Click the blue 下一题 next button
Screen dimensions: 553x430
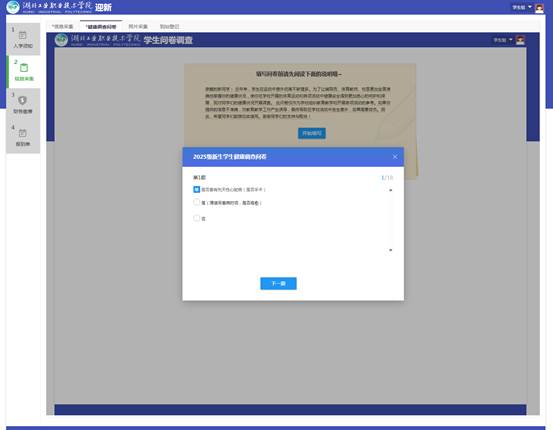coord(278,284)
